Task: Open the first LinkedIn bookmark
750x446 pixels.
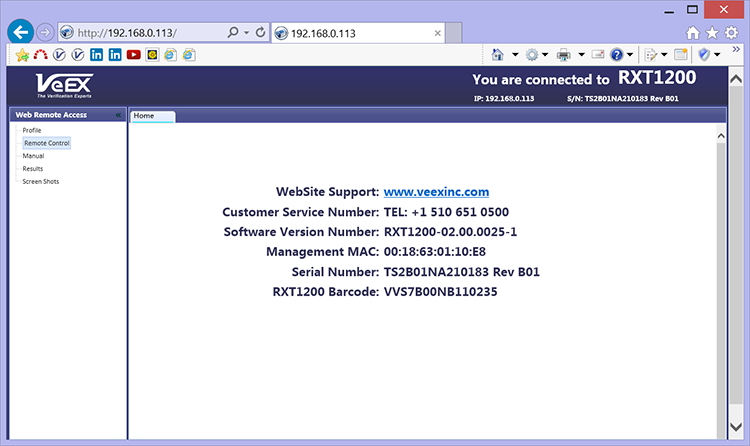Action: 97,55
